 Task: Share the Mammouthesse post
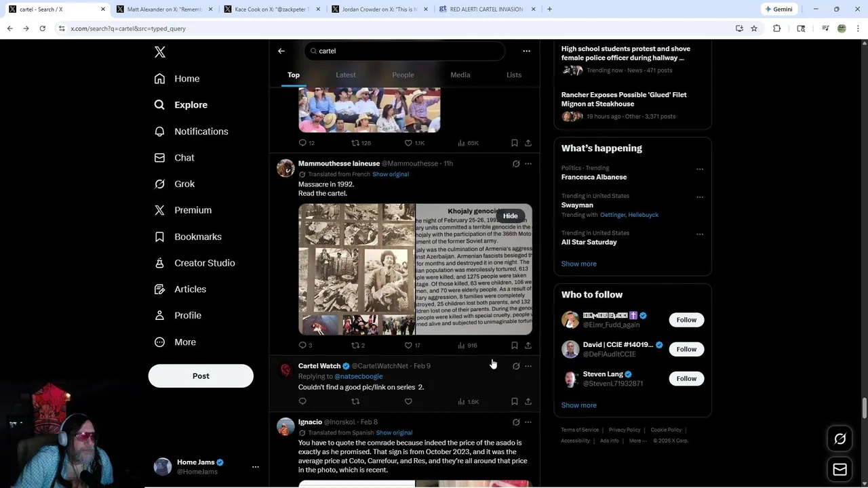pyautogui.click(x=528, y=346)
